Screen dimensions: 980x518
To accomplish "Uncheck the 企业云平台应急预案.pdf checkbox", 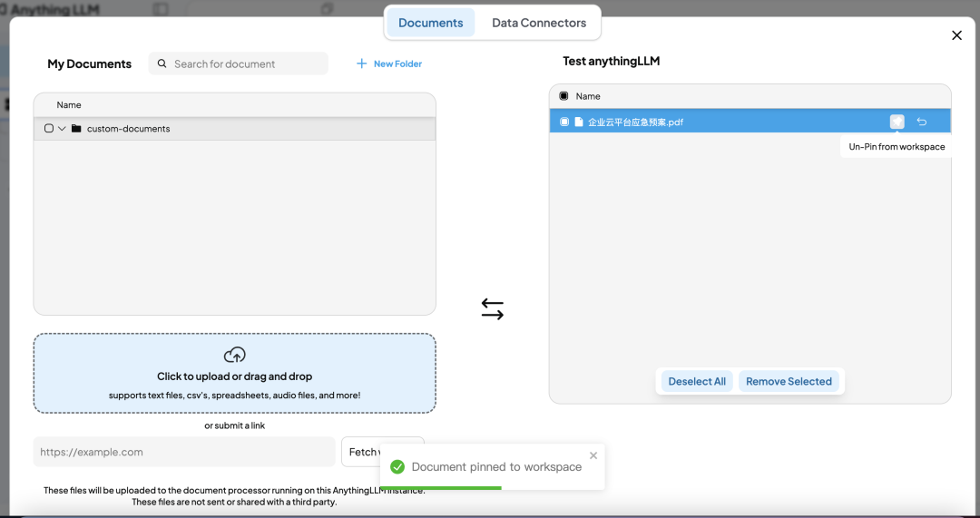I will click(x=564, y=122).
